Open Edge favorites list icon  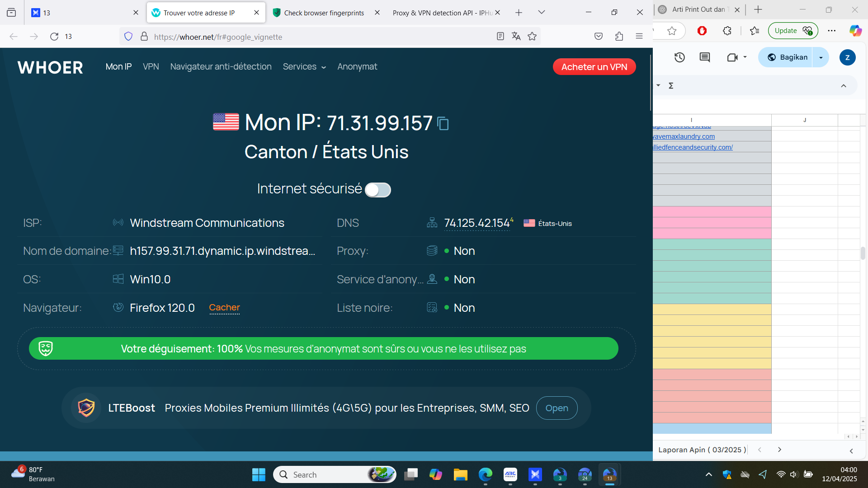tap(754, 31)
